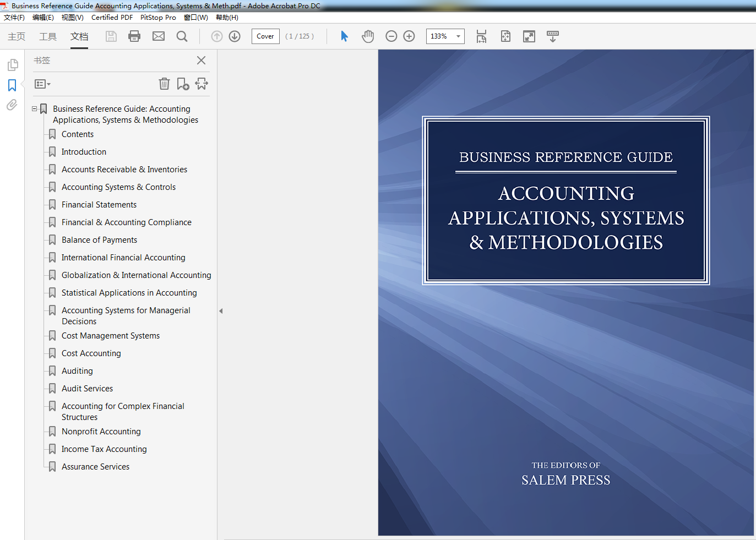Image resolution: width=756 pixels, height=540 pixels.
Task: Open Globalization & International Accounting bookmark
Action: (137, 275)
